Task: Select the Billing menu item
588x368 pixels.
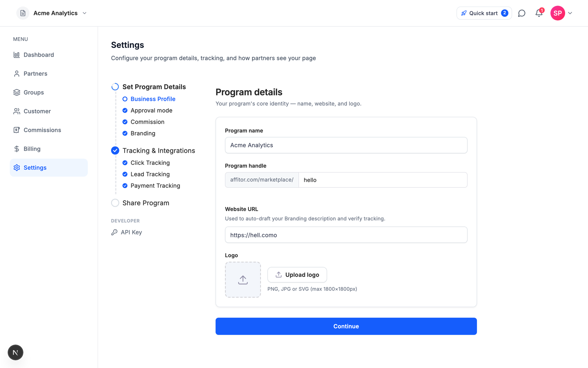Action: point(49,149)
